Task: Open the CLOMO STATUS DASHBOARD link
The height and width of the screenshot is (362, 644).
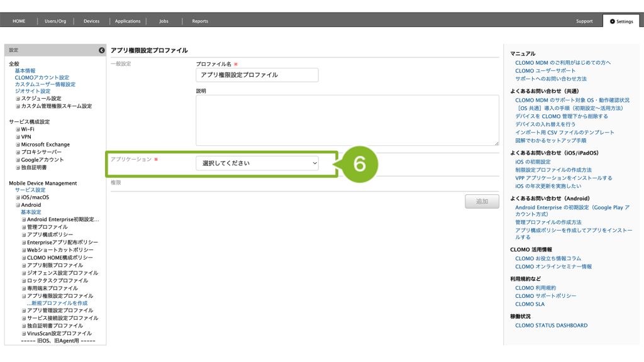Action: coord(551,326)
